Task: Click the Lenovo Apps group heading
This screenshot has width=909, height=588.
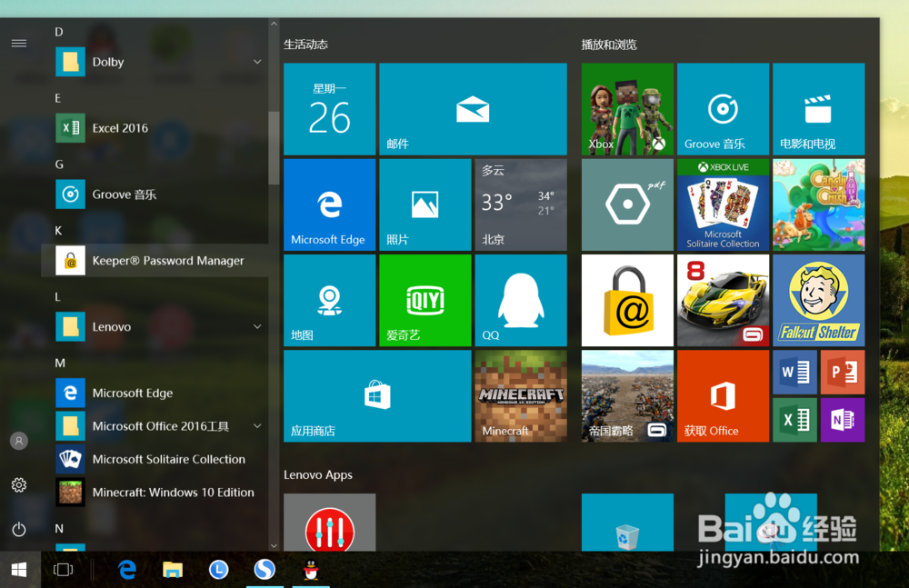Action: click(x=317, y=475)
